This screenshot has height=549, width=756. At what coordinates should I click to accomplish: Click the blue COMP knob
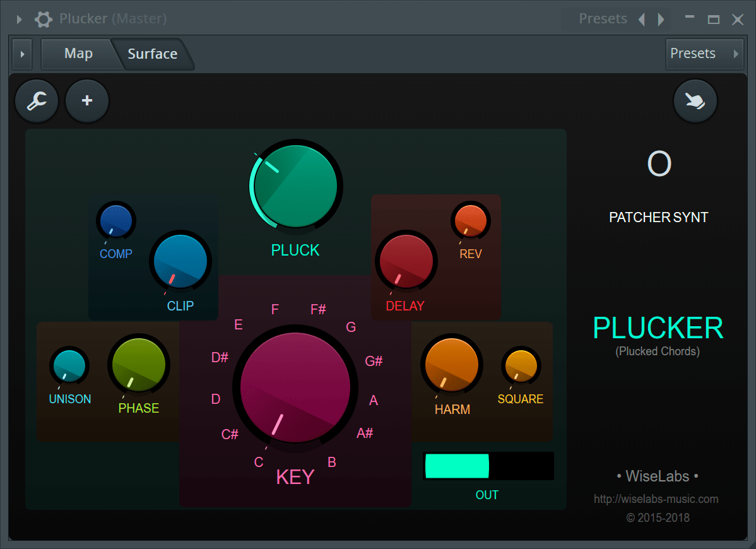coord(117,221)
